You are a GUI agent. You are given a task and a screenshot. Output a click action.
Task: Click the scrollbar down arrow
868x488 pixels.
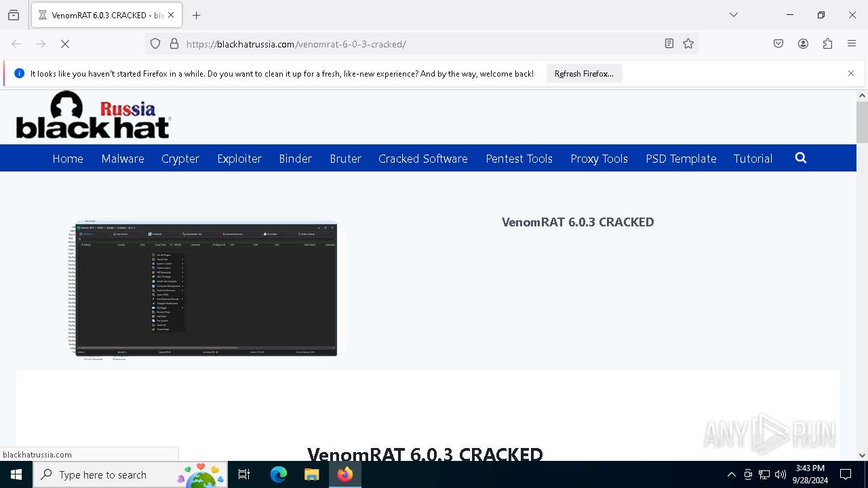(x=862, y=455)
